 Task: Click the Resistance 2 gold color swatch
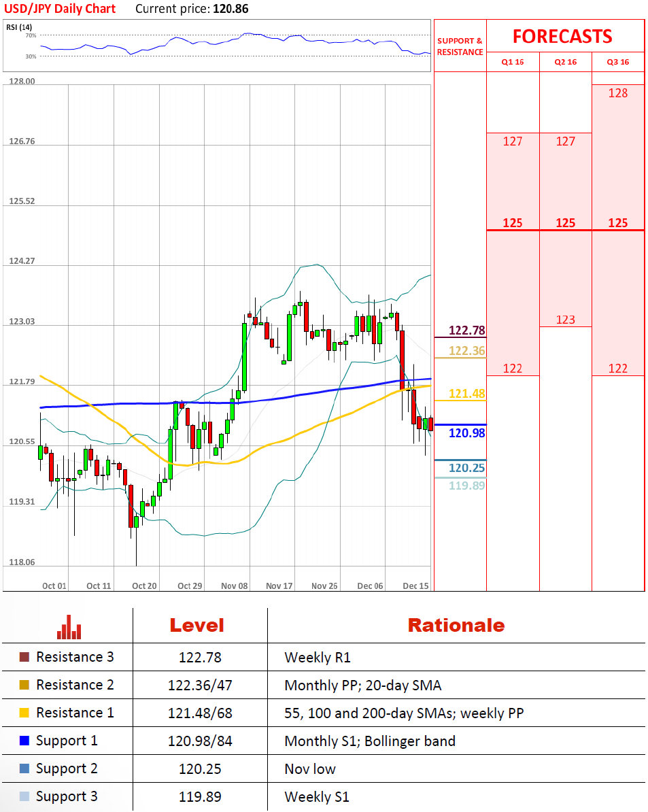coord(24,685)
